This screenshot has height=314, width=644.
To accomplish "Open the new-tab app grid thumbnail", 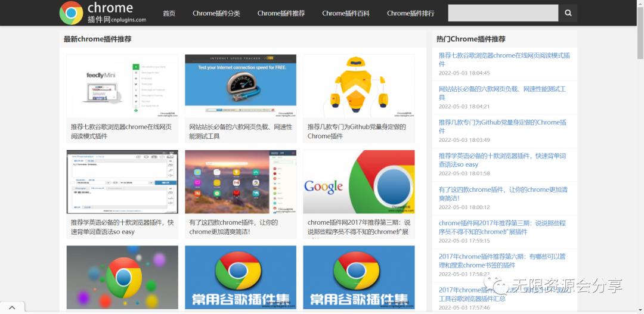I will (241, 182).
